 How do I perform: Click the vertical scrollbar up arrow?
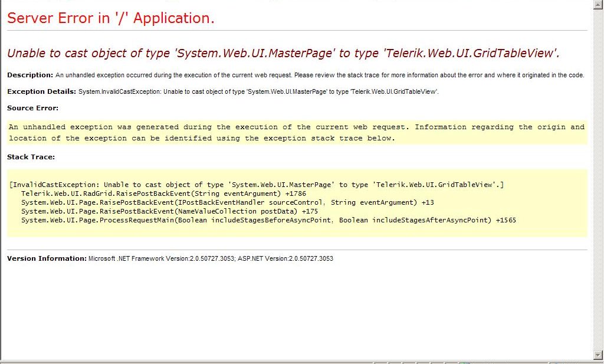(598, 4)
